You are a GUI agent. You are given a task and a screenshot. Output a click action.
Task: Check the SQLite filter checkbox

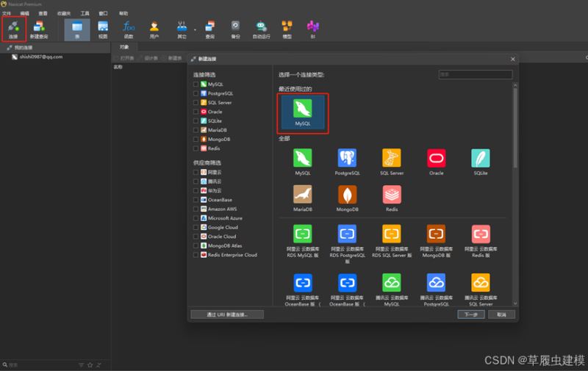click(196, 121)
